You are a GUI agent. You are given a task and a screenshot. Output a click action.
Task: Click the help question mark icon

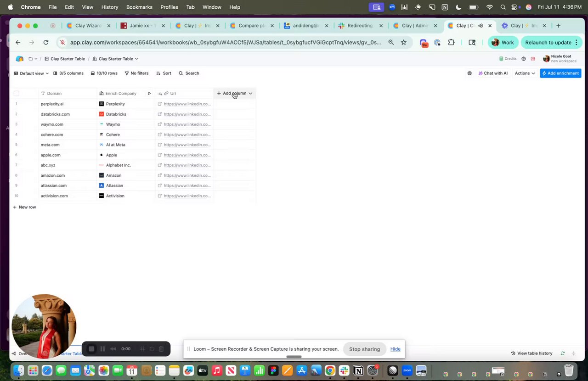coord(523,59)
